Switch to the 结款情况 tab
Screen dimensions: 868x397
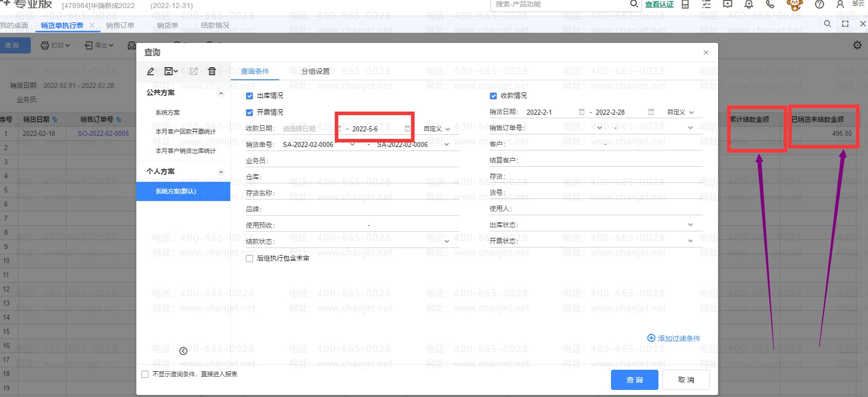coord(215,25)
